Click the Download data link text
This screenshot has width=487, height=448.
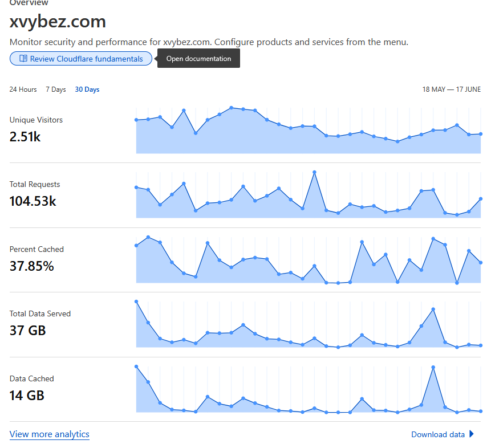(x=437, y=434)
